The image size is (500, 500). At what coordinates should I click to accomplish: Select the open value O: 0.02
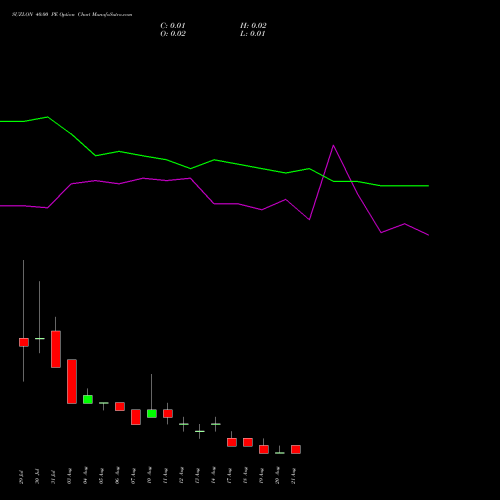tap(173, 34)
